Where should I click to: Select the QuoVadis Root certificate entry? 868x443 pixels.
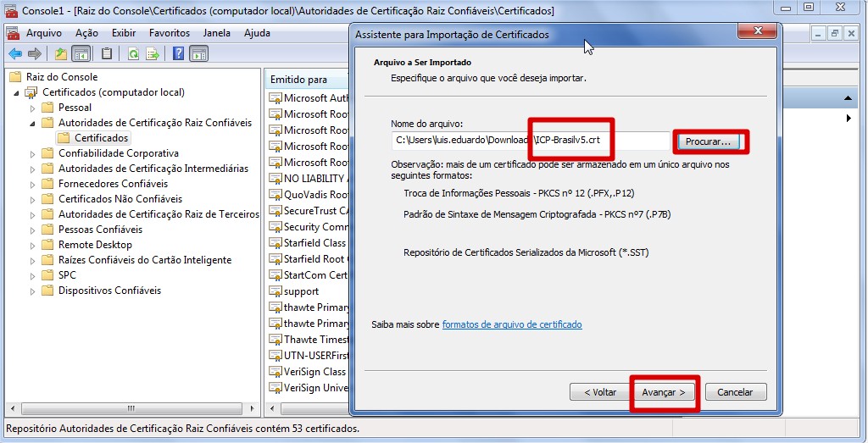[315, 195]
